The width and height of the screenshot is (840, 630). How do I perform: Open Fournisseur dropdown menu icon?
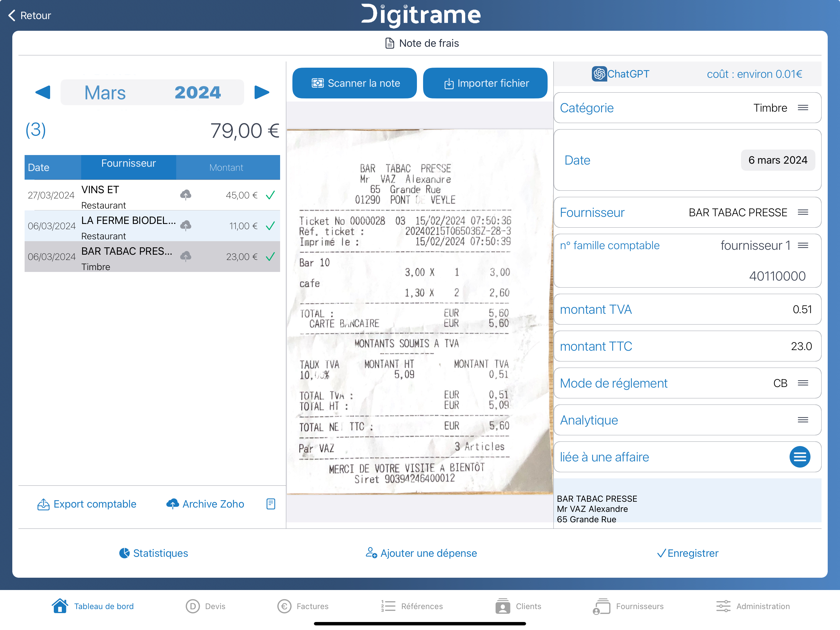pos(803,212)
